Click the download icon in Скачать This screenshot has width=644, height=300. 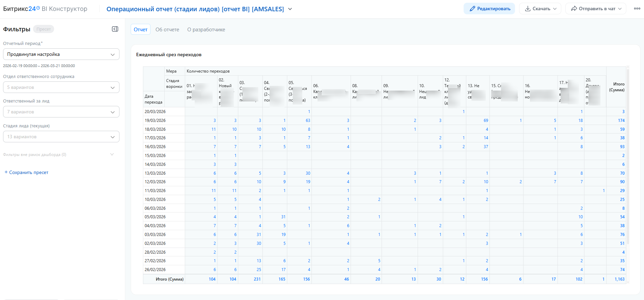pos(528,9)
